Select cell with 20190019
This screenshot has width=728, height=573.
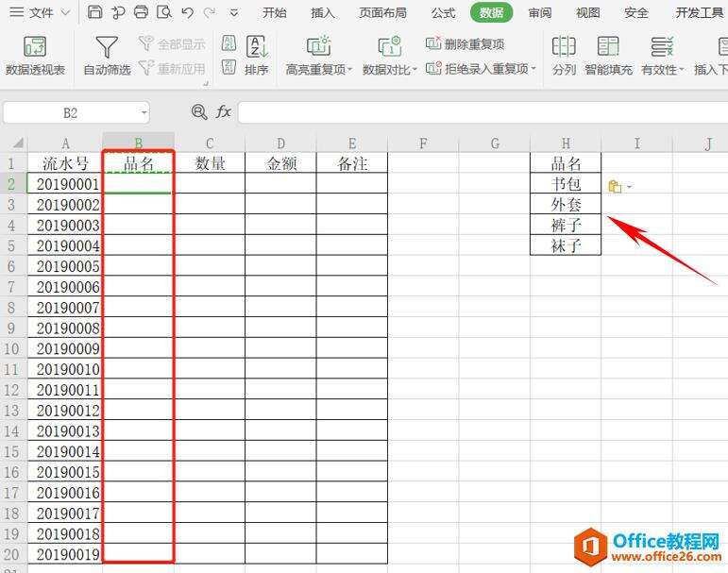[65, 554]
